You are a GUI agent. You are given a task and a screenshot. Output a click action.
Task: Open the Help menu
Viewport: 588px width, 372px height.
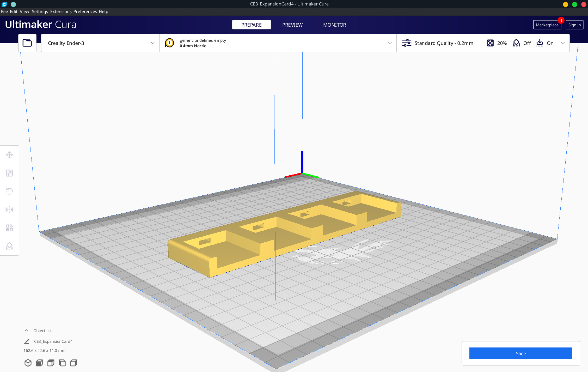coord(103,12)
